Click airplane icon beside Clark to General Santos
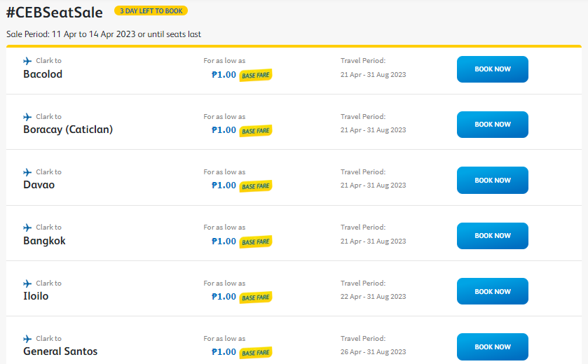Image resolution: width=588 pixels, height=364 pixels. pyautogui.click(x=27, y=339)
